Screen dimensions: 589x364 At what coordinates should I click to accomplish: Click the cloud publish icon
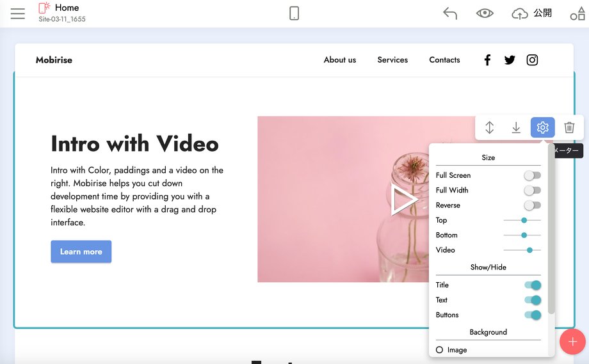click(520, 13)
